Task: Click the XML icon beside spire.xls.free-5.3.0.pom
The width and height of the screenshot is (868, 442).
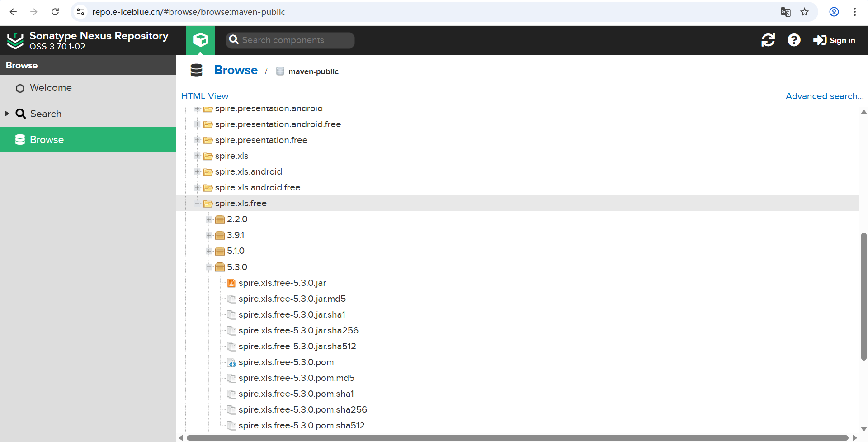Action: 231,362
